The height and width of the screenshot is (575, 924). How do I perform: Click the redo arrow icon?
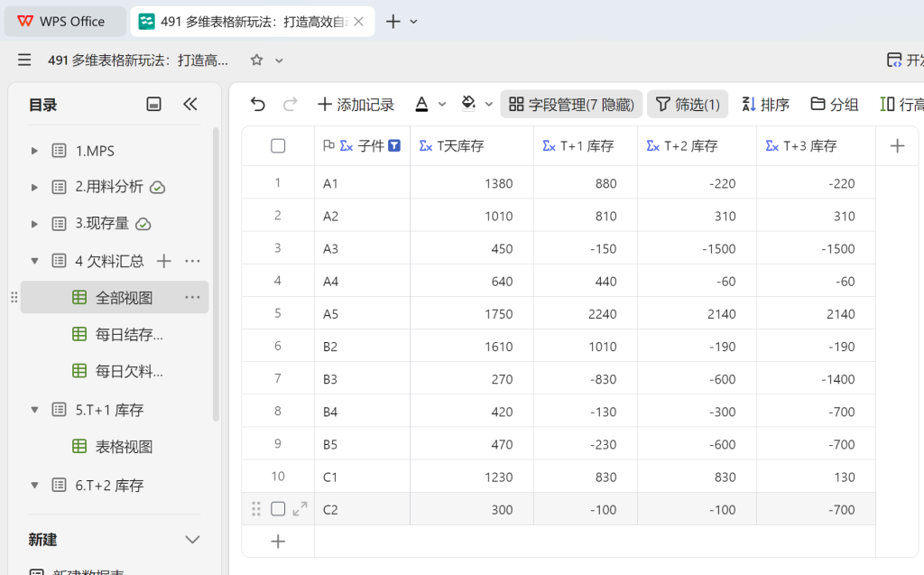pyautogui.click(x=290, y=105)
